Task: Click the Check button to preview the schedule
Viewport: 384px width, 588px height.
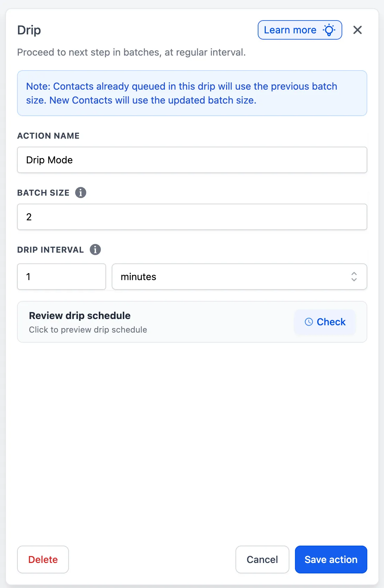Action: [x=325, y=322]
